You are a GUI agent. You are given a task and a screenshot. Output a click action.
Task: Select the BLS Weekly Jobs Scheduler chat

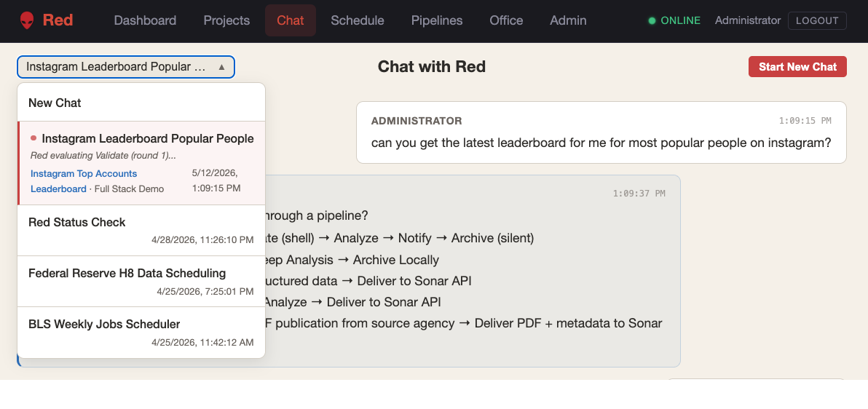coord(141,332)
